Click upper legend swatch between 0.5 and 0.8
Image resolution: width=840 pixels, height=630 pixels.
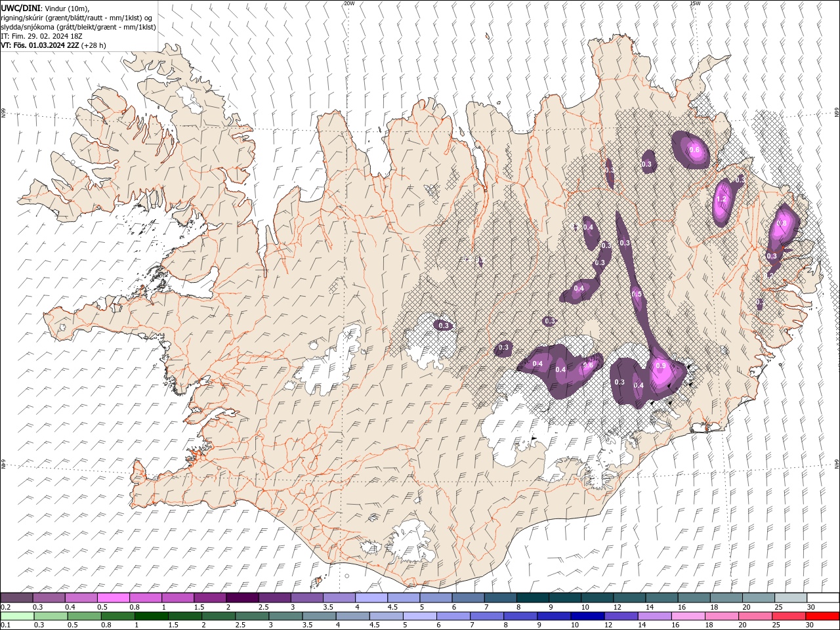[114, 597]
